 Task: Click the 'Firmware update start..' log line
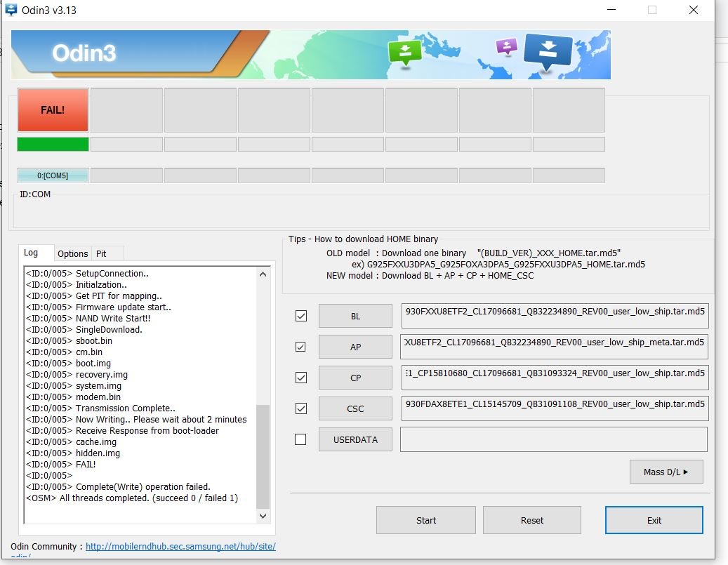point(98,307)
